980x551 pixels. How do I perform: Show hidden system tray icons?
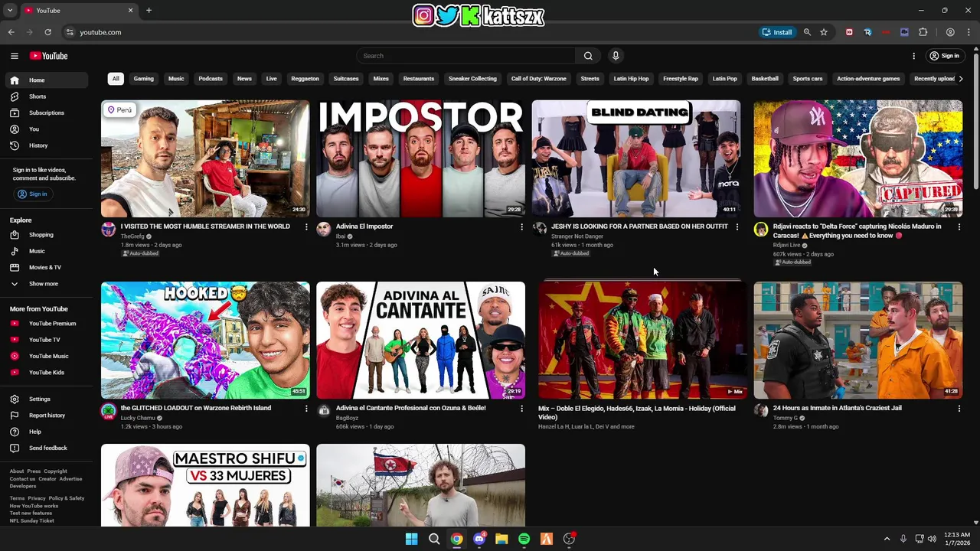887,539
